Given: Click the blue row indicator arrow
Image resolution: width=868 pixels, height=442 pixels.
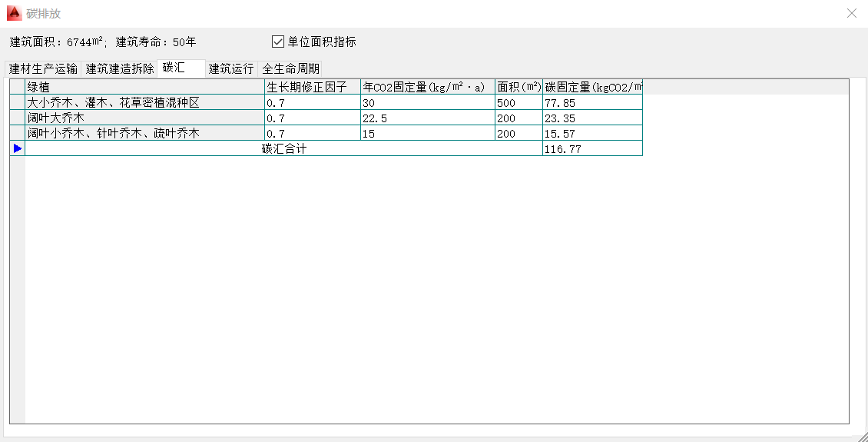Looking at the screenshot, I should pos(18,148).
